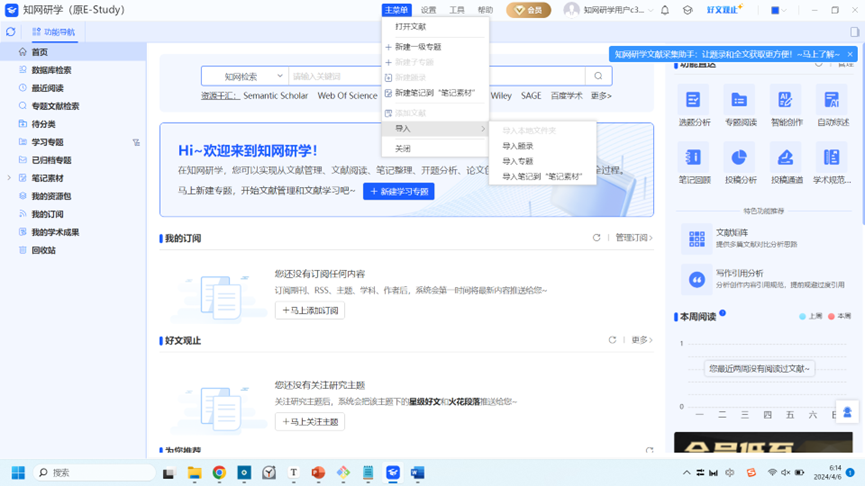
Task: Open Web Of Science resource link
Action: point(347,95)
